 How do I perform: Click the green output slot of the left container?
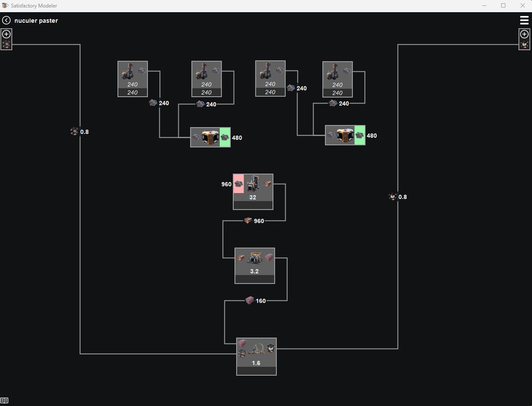tap(225, 137)
